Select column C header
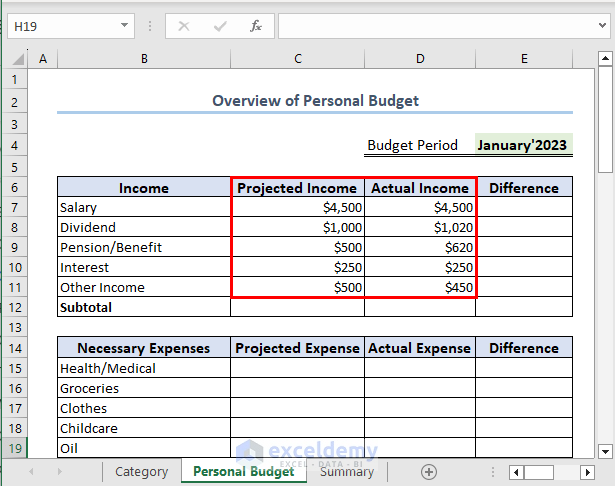The height and width of the screenshot is (486, 615). (298, 59)
